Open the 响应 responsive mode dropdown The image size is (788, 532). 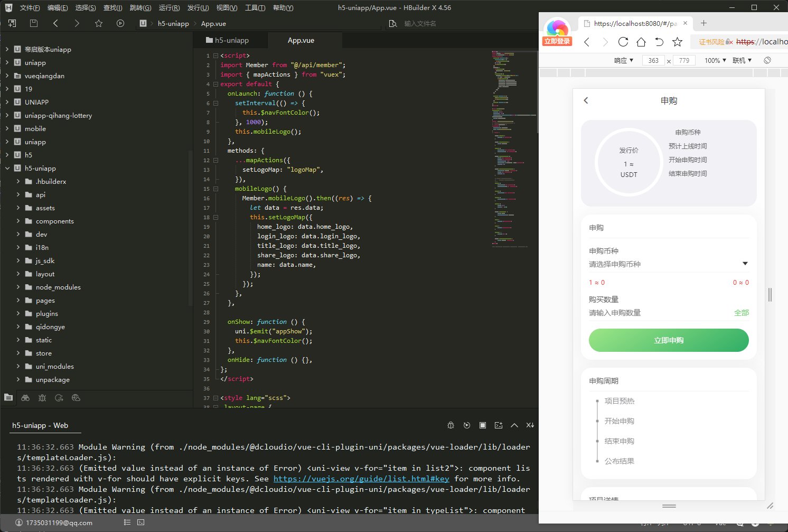624,60
